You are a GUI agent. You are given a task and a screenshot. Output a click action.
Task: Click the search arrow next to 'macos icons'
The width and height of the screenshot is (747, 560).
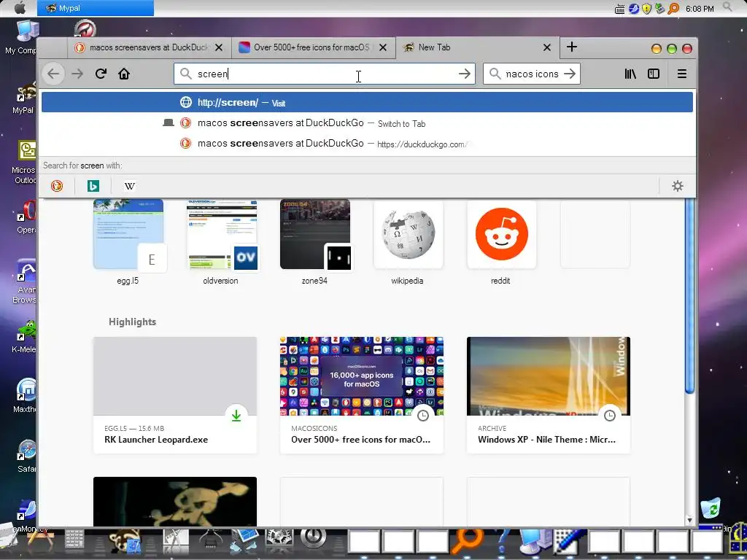(x=569, y=74)
